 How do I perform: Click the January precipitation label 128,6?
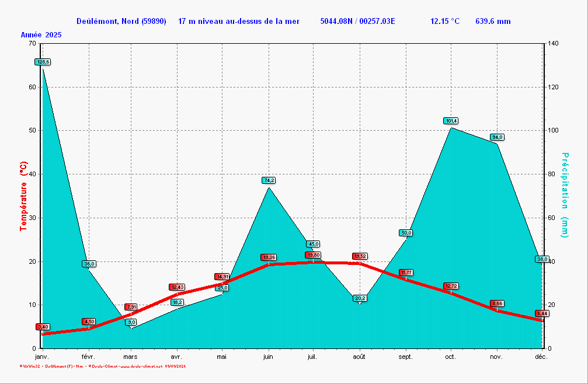point(43,62)
